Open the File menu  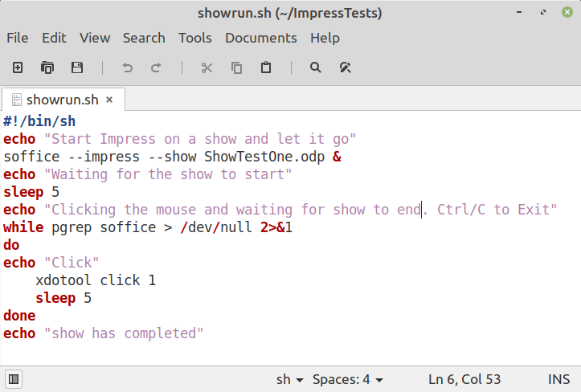[x=18, y=38]
